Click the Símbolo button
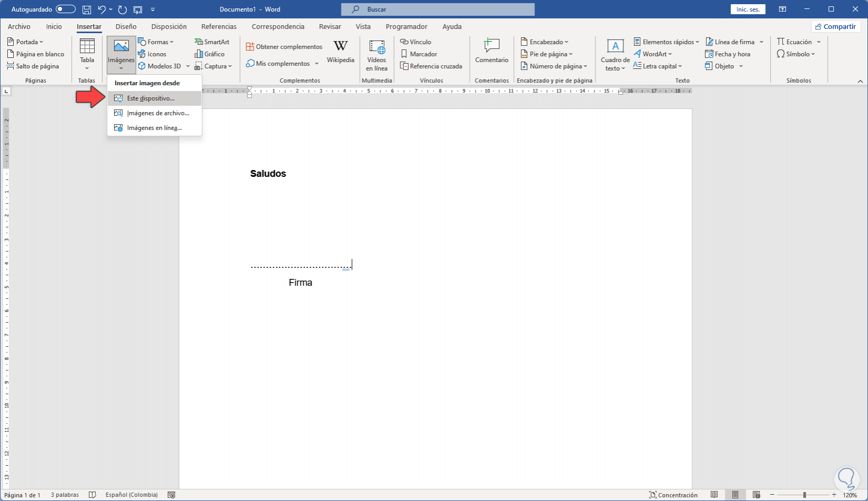This screenshot has height=501, width=868. coord(796,54)
